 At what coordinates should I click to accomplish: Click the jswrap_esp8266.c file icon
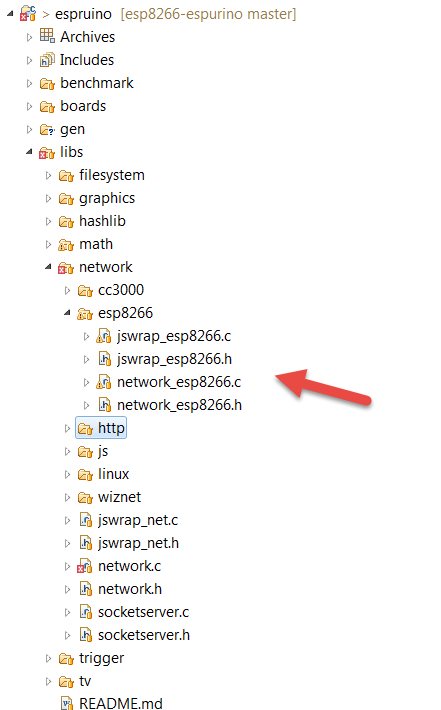coord(104,336)
